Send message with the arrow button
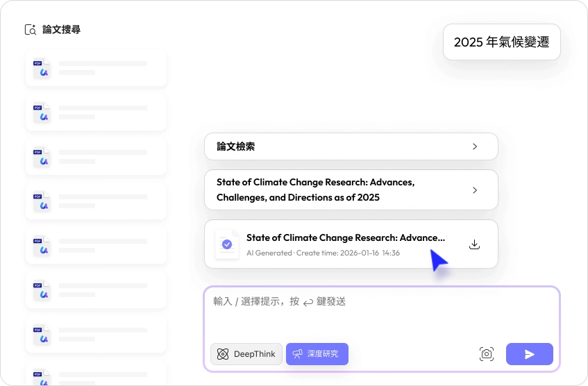Screen dimensions: 588x386 (x=529, y=354)
